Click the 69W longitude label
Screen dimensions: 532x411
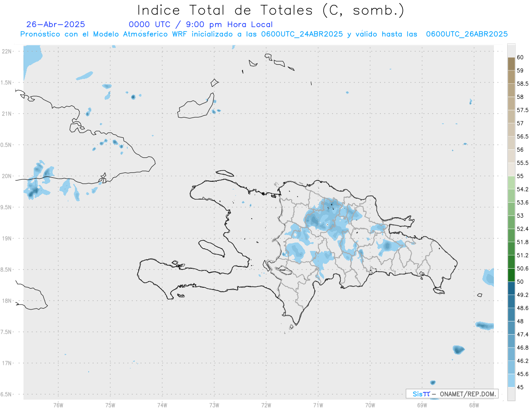(x=422, y=405)
